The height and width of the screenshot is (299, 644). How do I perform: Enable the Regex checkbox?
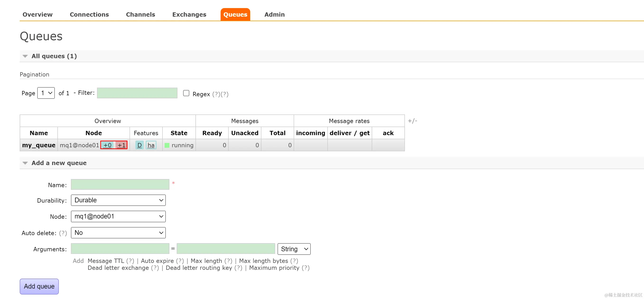(x=186, y=93)
